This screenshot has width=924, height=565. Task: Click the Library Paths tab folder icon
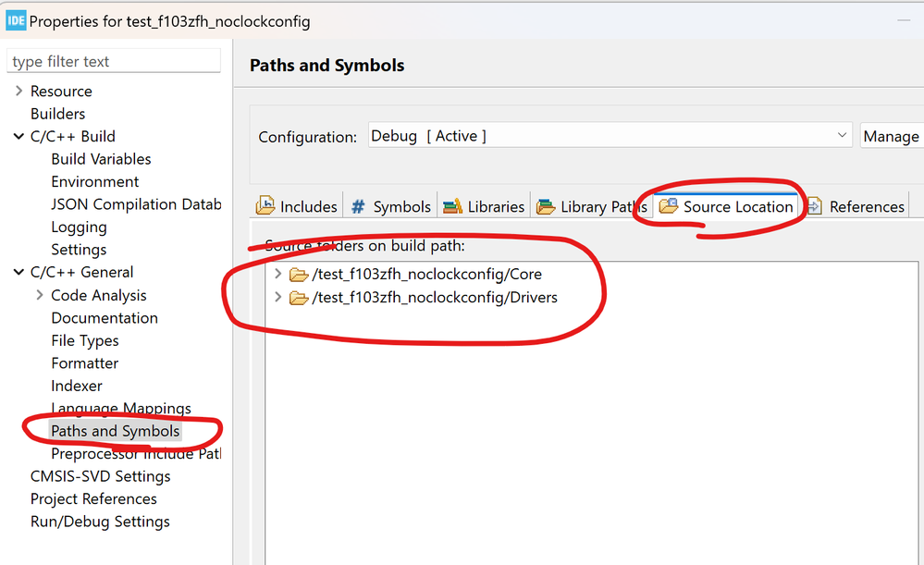(x=546, y=206)
